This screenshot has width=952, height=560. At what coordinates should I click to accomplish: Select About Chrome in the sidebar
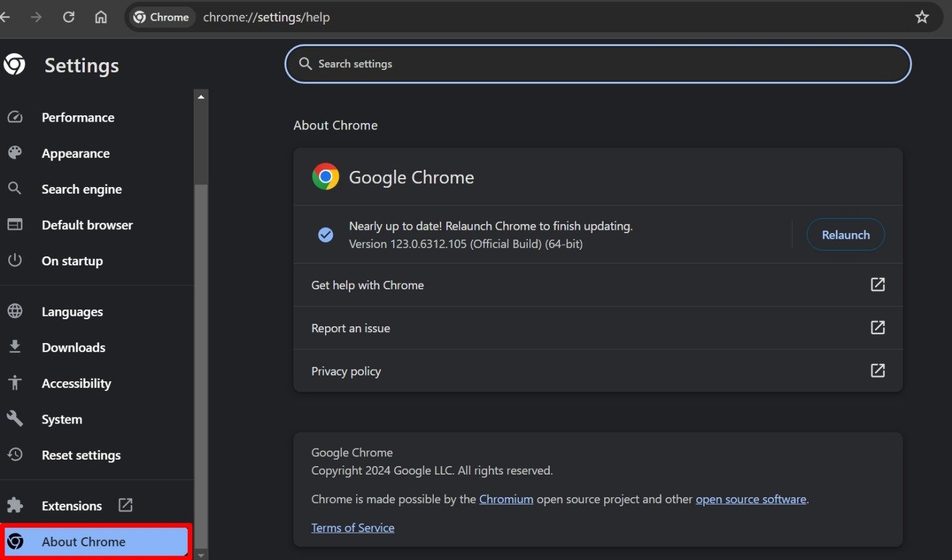96,541
